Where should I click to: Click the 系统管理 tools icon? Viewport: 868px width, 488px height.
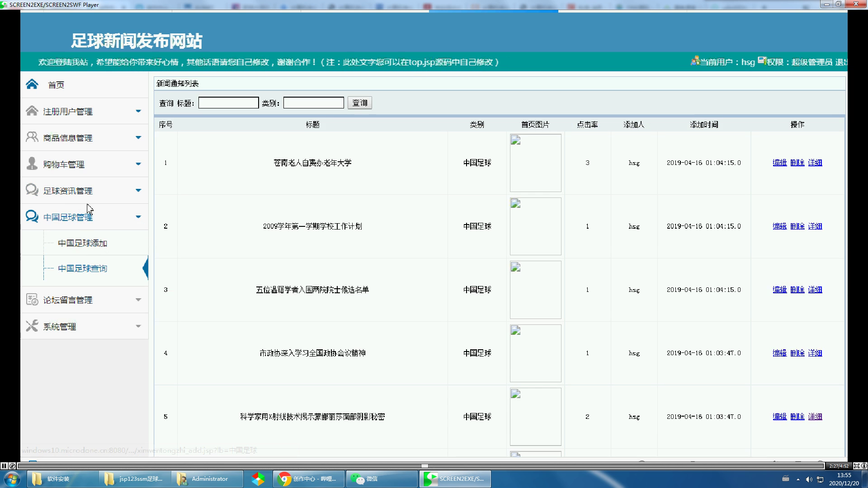(x=32, y=326)
